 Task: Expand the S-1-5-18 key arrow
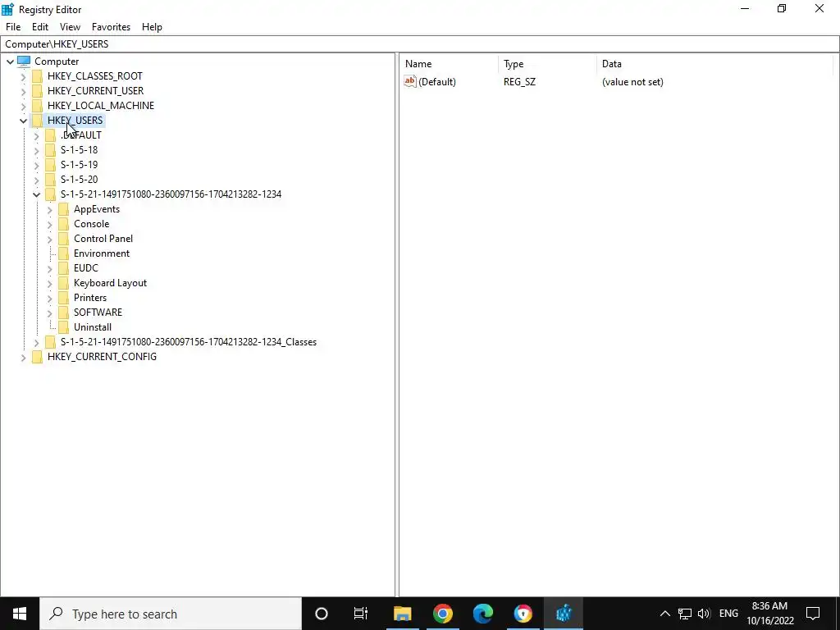pyautogui.click(x=36, y=150)
